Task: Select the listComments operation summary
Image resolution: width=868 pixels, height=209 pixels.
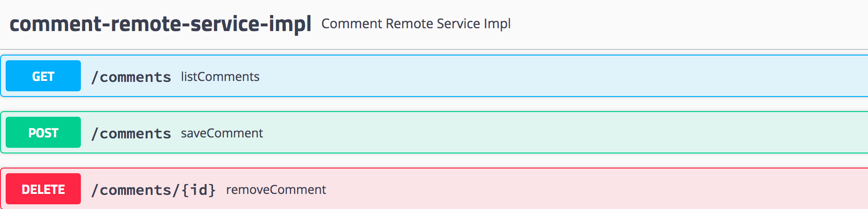Action: [x=220, y=77]
